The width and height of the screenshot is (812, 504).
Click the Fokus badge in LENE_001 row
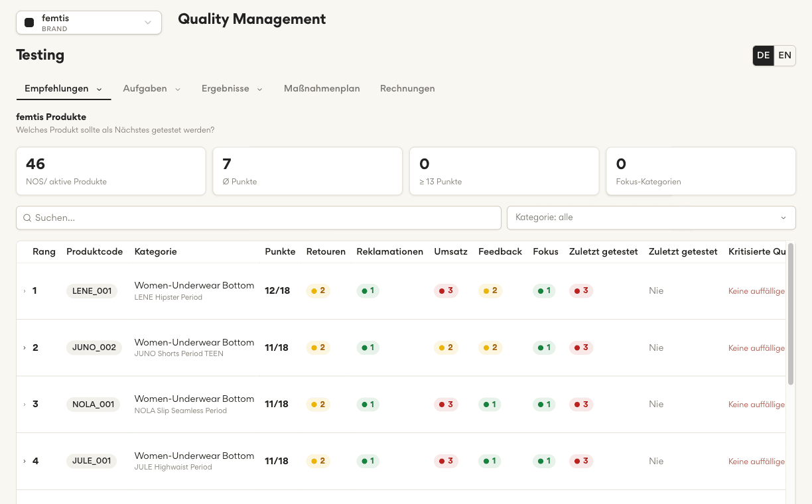[545, 291]
